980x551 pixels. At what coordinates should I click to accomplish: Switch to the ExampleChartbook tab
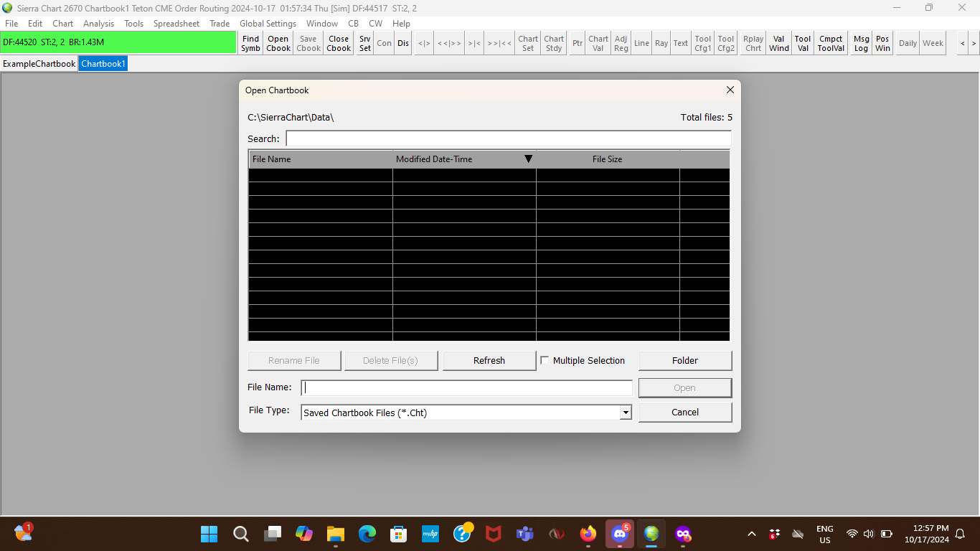[x=39, y=64]
